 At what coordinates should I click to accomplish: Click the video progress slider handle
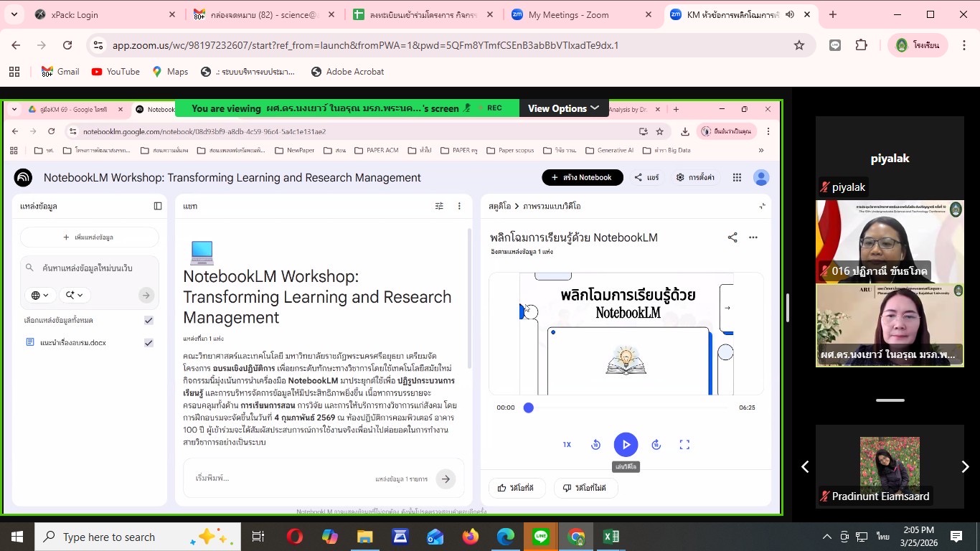[529, 408]
